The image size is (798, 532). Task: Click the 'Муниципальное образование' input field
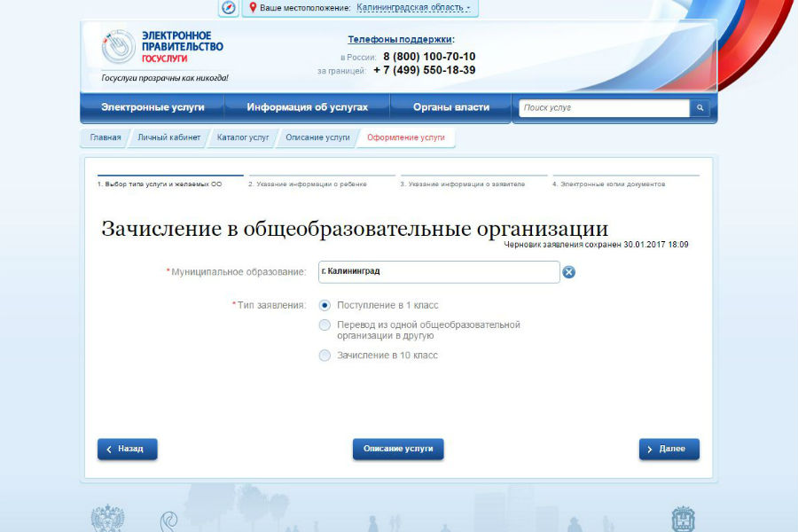(x=439, y=272)
